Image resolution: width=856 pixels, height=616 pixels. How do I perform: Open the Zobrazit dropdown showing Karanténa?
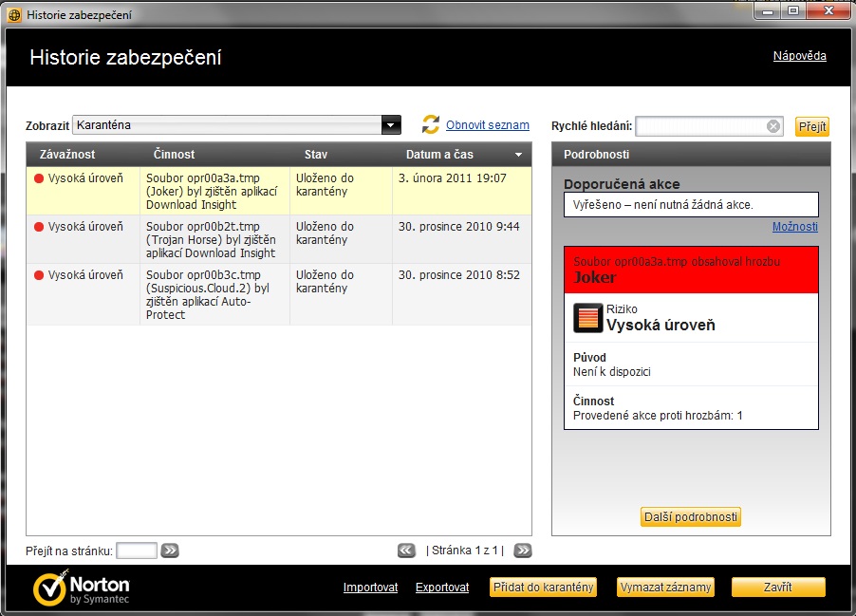(237, 125)
